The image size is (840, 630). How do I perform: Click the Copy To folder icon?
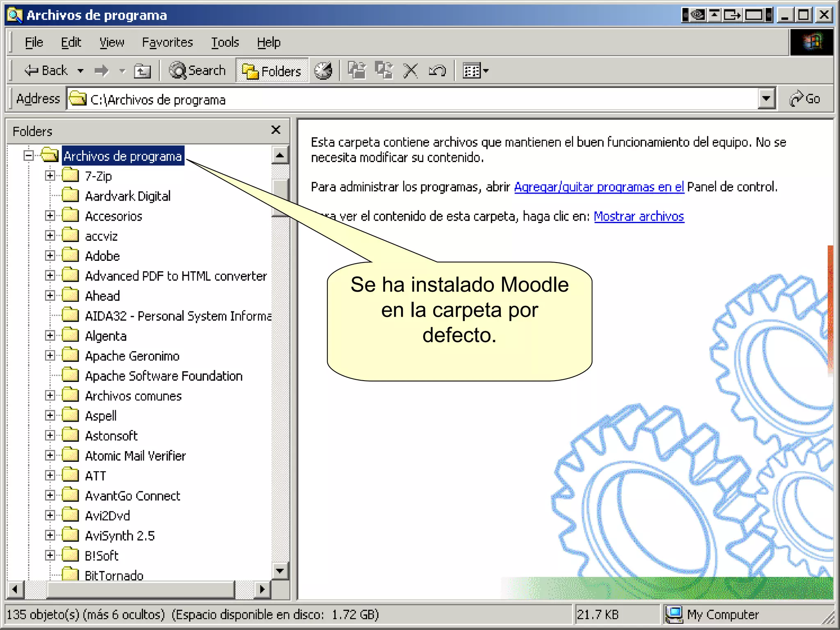383,71
